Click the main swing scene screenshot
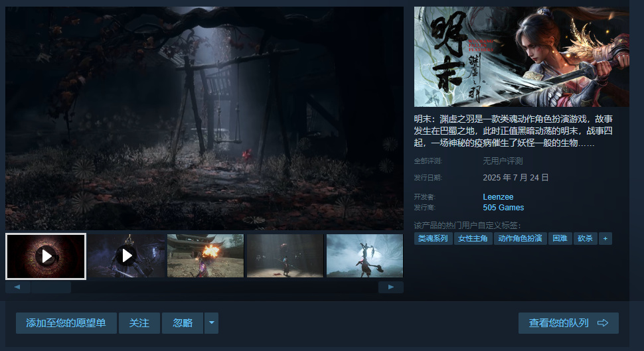The width and height of the screenshot is (644, 351). tap(204, 118)
